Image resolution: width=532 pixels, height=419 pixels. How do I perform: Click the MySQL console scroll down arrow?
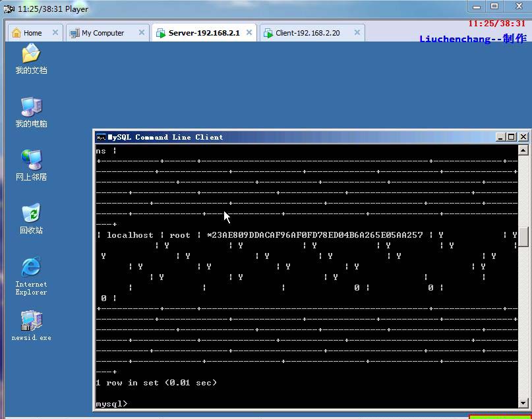point(523,403)
